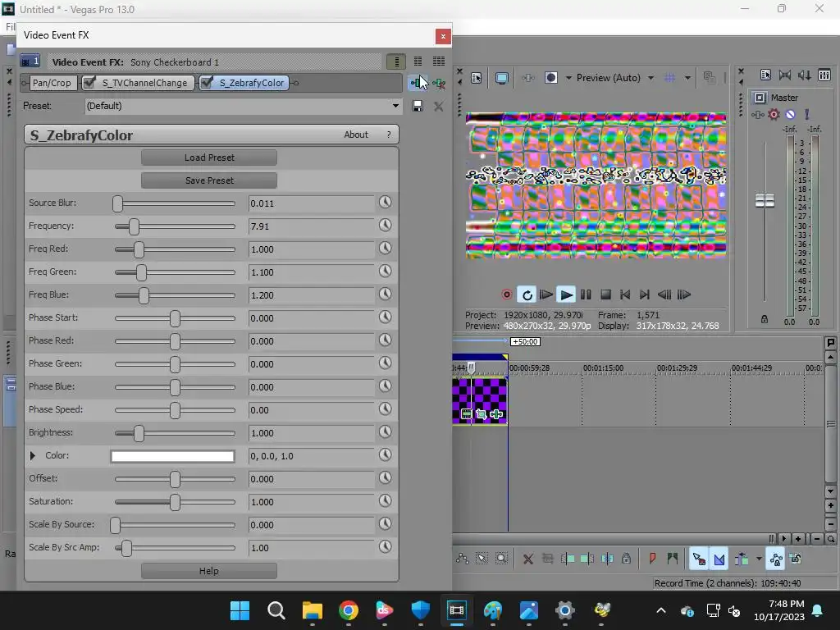Open the Mixing Console icon
This screenshot has height=630, width=840.
(x=824, y=75)
